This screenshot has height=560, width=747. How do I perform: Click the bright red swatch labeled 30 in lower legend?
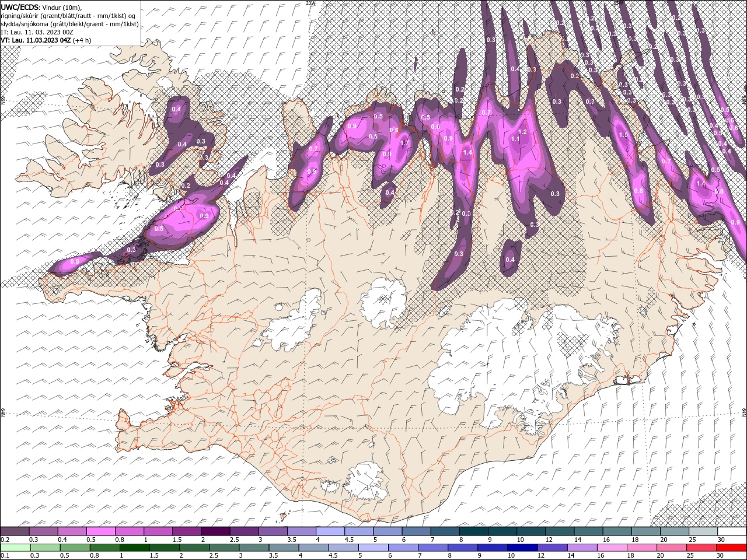pos(732,547)
